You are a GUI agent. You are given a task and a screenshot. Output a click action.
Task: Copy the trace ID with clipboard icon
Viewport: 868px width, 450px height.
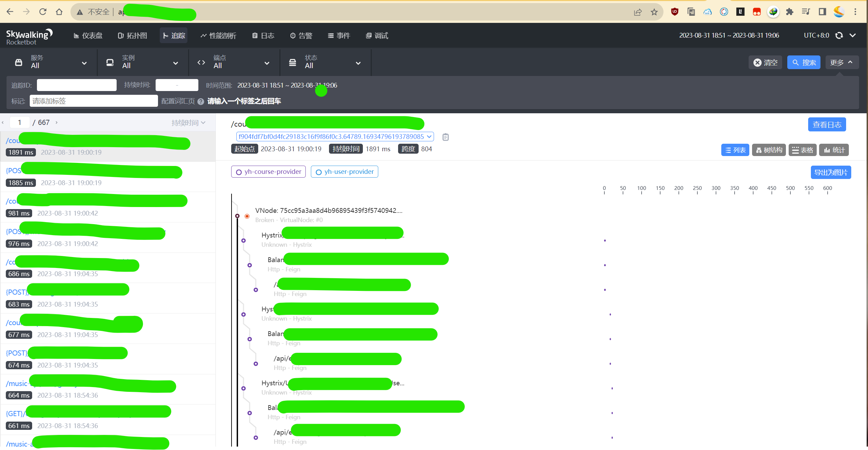pos(445,137)
